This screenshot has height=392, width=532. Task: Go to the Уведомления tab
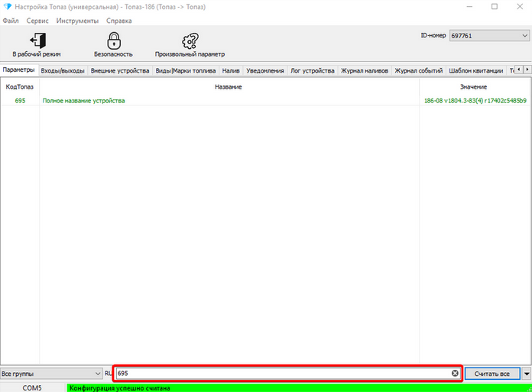pyautogui.click(x=265, y=70)
